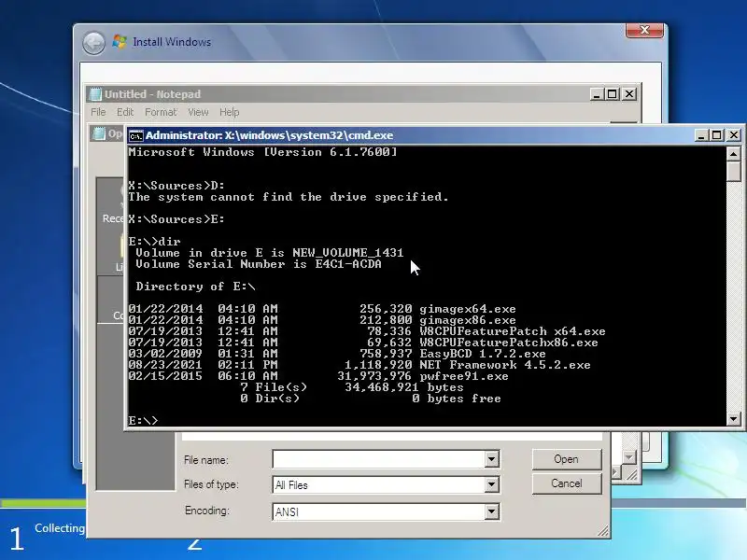Click the Windows flag icon in Install Windows title
This screenshot has height=560, width=747.
(120, 42)
